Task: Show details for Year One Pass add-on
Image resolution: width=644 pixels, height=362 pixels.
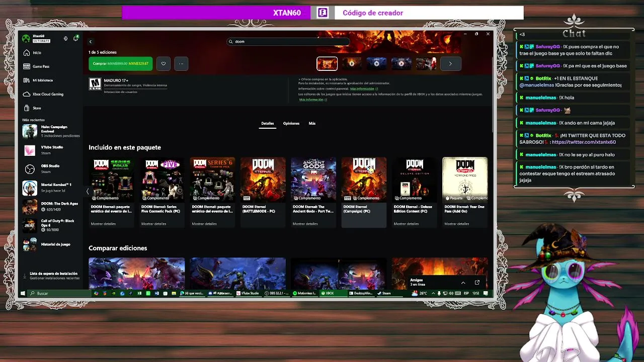Action: click(457, 224)
